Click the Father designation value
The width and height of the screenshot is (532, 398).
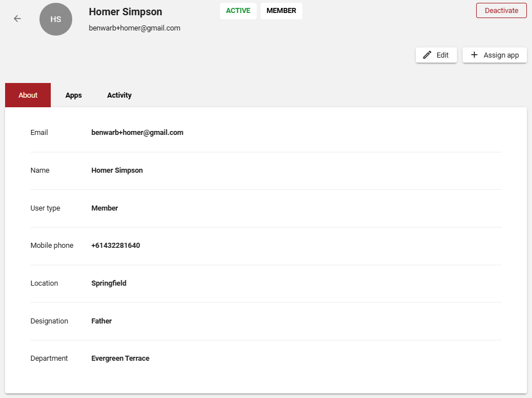tap(102, 321)
